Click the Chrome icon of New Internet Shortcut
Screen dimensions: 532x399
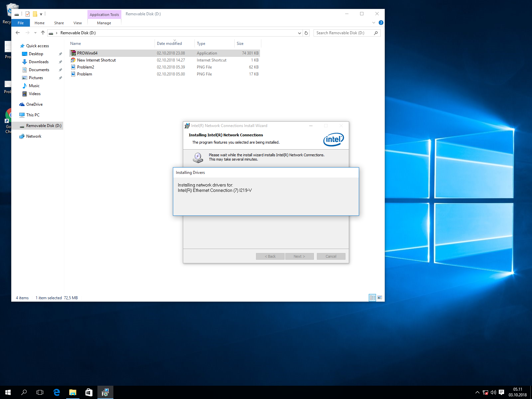pos(73,60)
